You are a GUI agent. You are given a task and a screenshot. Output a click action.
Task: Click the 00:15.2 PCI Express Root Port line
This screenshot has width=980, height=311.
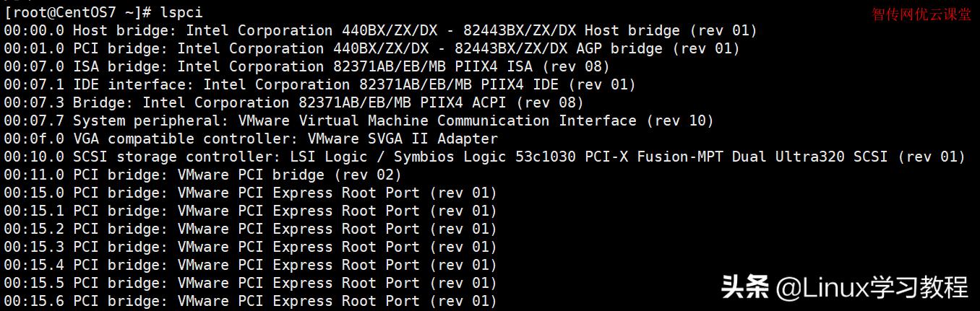point(250,229)
